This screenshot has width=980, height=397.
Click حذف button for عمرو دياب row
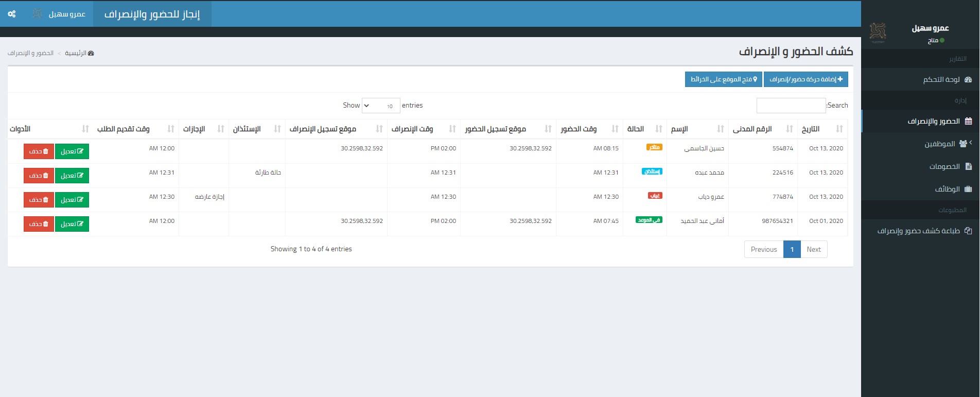click(39, 200)
